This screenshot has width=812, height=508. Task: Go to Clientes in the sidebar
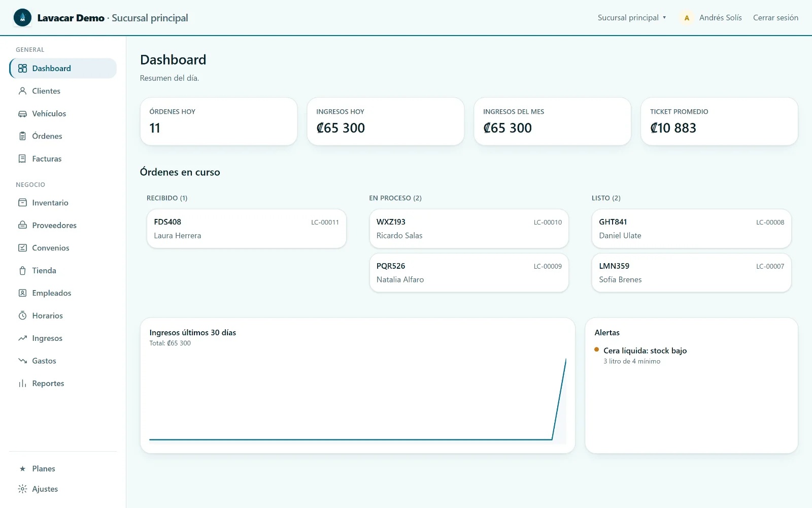pyautogui.click(x=63, y=91)
